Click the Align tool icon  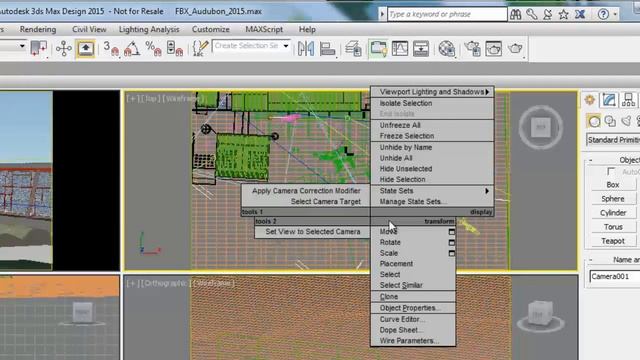point(327,49)
